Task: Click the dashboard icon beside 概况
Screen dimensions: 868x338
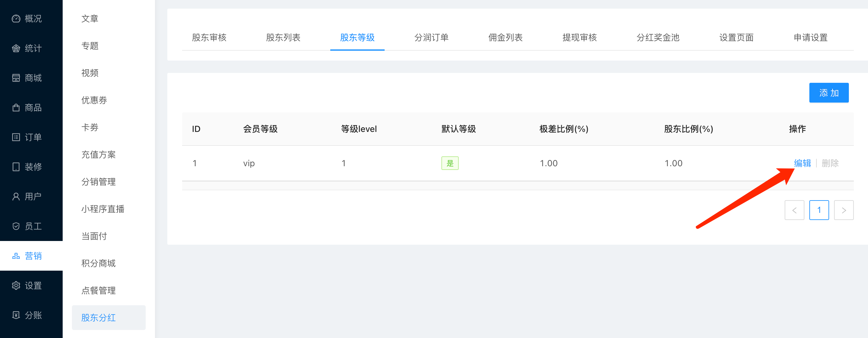Action: pyautogui.click(x=16, y=19)
